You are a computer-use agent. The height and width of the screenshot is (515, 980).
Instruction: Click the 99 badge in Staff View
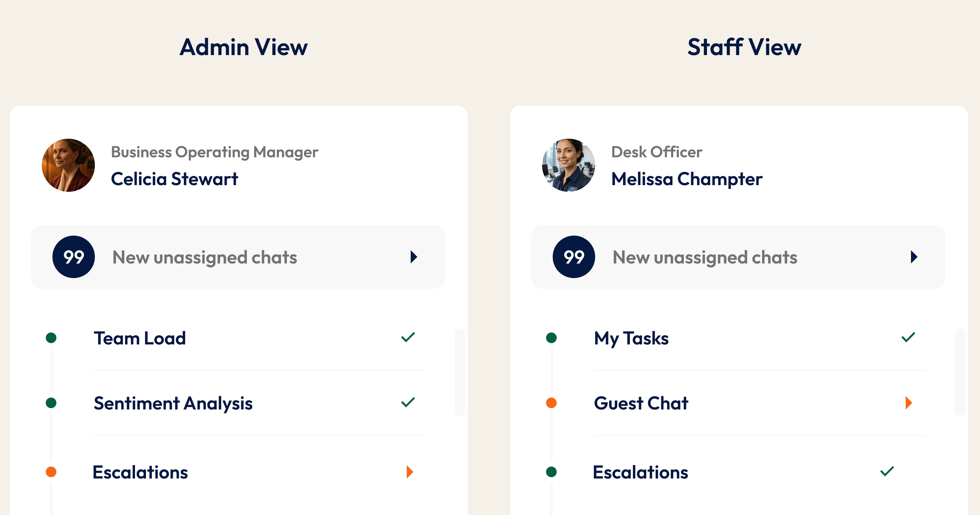[574, 257]
